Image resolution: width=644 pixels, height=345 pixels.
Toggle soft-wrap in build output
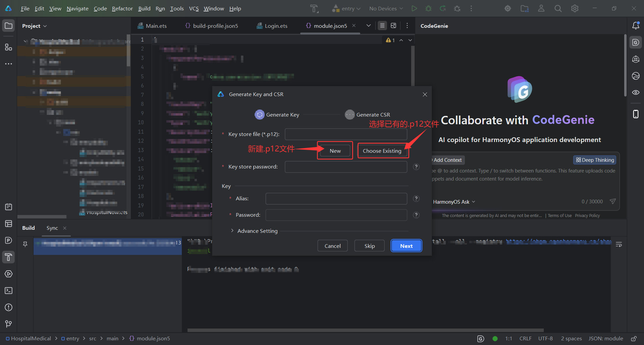coord(619,245)
